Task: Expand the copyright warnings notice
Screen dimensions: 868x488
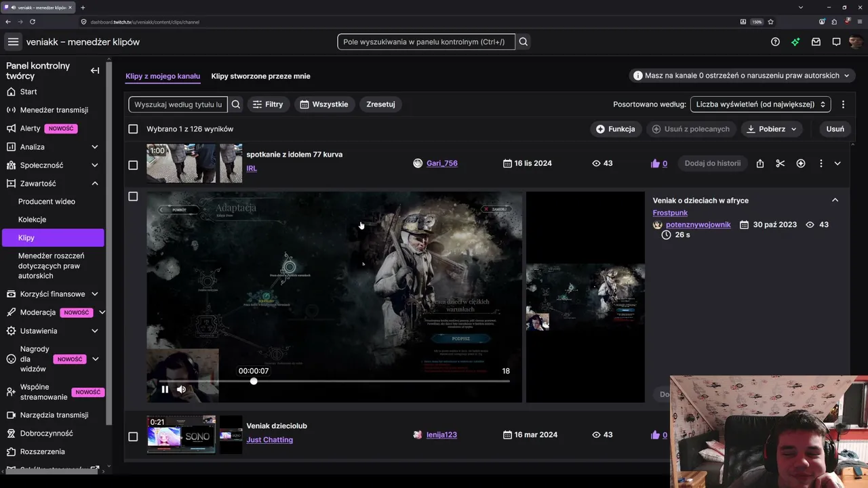Action: 742,76
